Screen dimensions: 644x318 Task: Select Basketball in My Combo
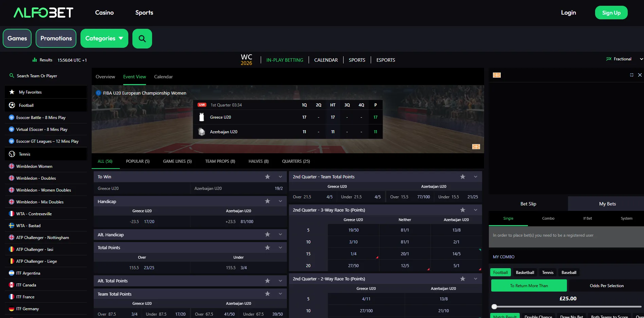(x=525, y=273)
